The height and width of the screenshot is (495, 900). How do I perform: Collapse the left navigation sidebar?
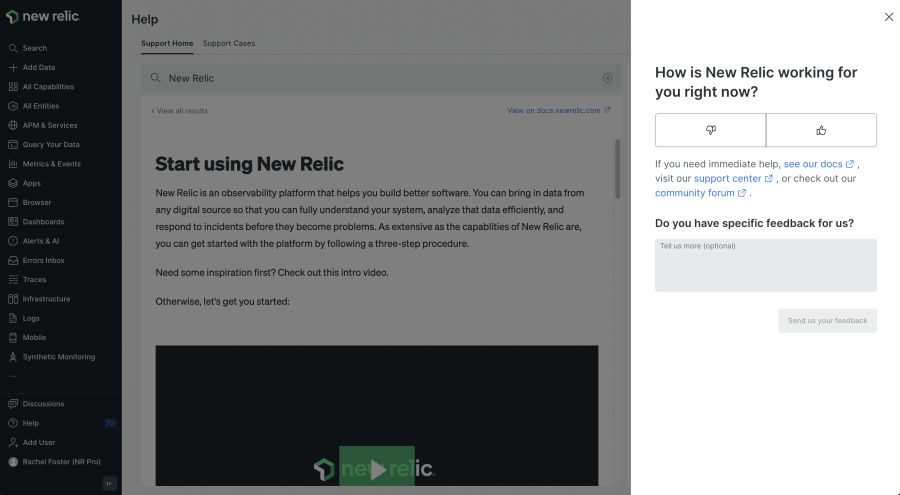click(109, 483)
